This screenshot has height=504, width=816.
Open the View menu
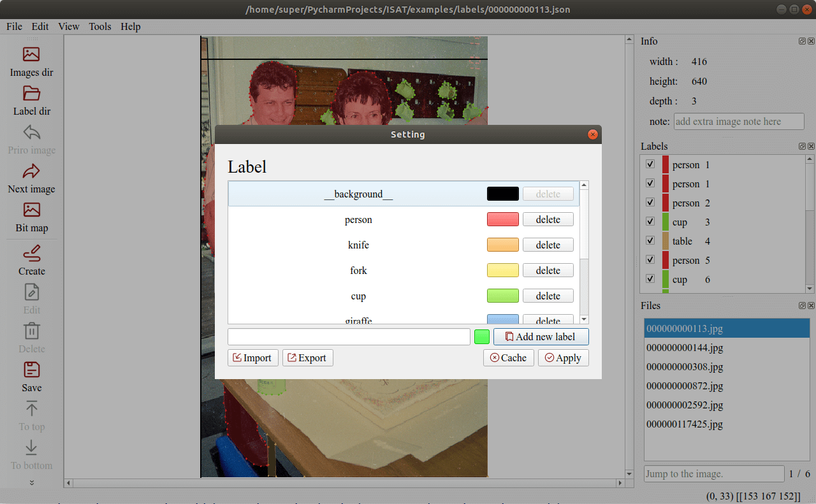click(x=68, y=26)
